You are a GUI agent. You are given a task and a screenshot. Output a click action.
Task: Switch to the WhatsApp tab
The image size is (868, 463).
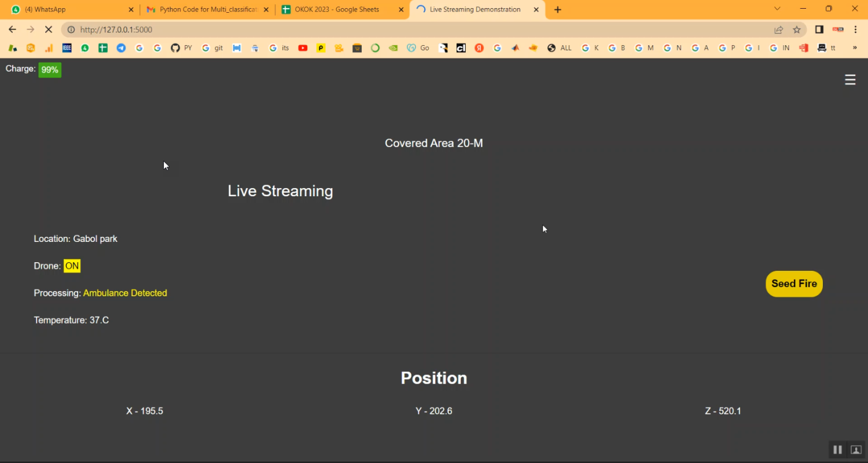pyautogui.click(x=69, y=10)
